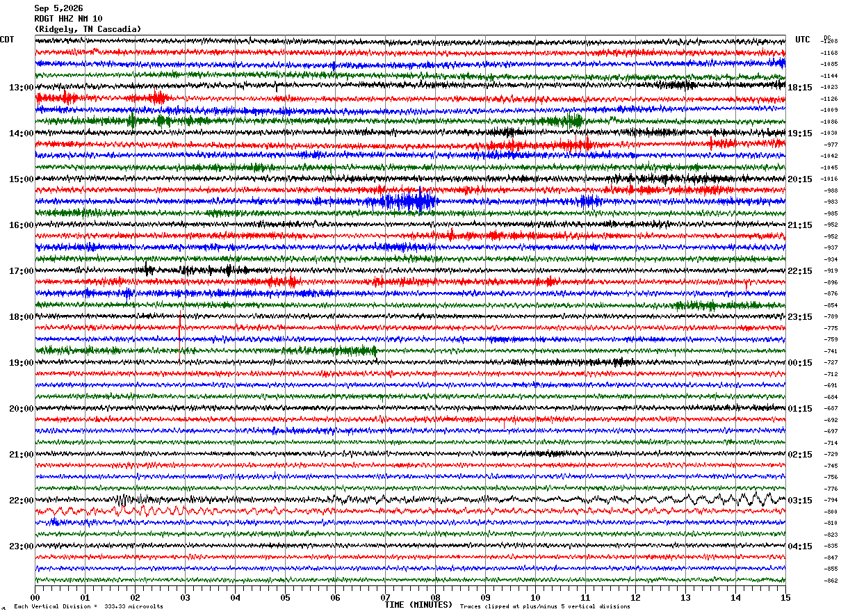Click the 18:15 UTC time label
Image resolution: width=841 pixels, height=616 pixels.
(x=799, y=88)
